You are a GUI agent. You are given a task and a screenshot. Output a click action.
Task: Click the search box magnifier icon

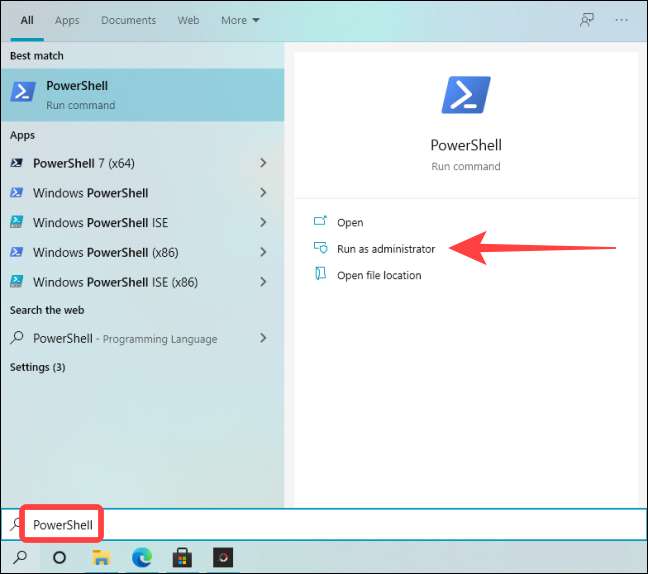pyautogui.click(x=15, y=524)
